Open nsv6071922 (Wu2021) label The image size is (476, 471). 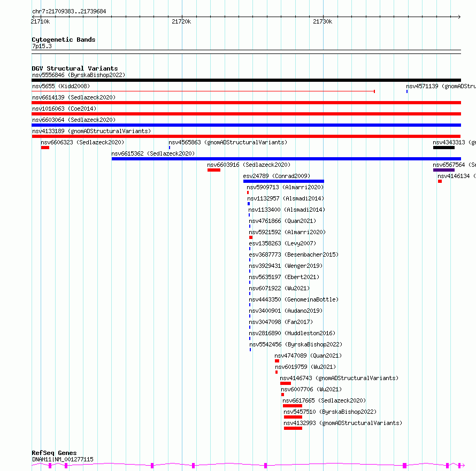pos(279,288)
